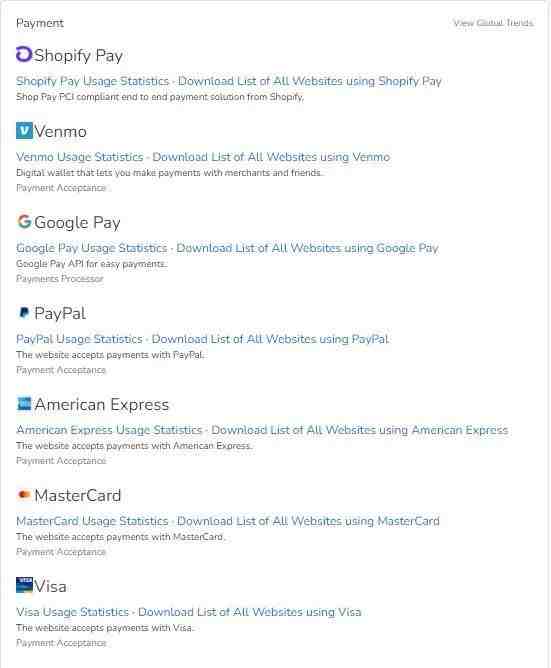Open Google Pay Usage Statistics link
This screenshot has width=551, height=668.
click(92, 248)
